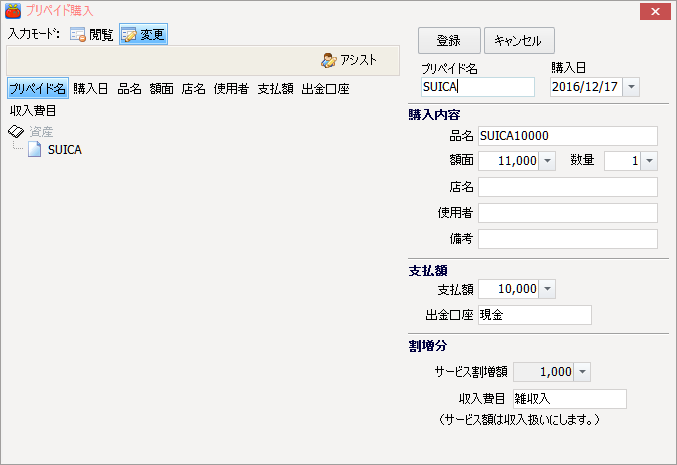This screenshot has width=677, height=465.
Task: Open the 数量 dropdown arrow
Action: pyautogui.click(x=649, y=161)
